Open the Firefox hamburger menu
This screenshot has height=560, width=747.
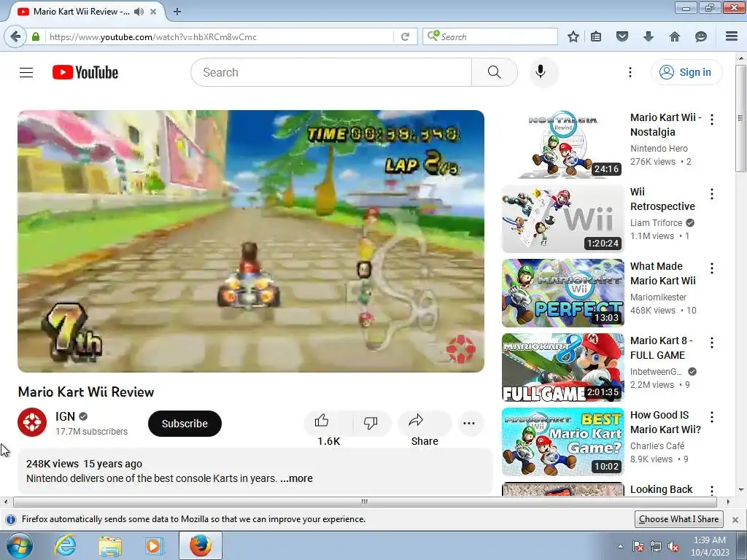click(x=732, y=36)
